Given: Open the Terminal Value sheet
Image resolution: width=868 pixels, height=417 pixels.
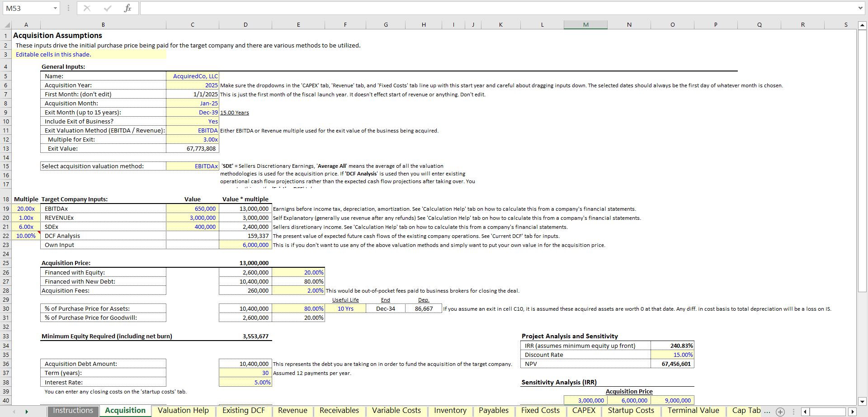Looking at the screenshot, I should (x=693, y=411).
